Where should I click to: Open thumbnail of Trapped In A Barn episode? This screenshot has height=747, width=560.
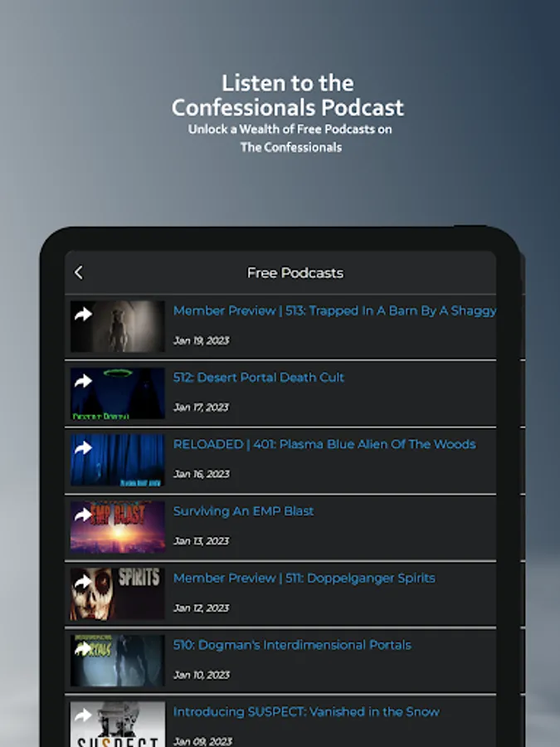coord(118,326)
